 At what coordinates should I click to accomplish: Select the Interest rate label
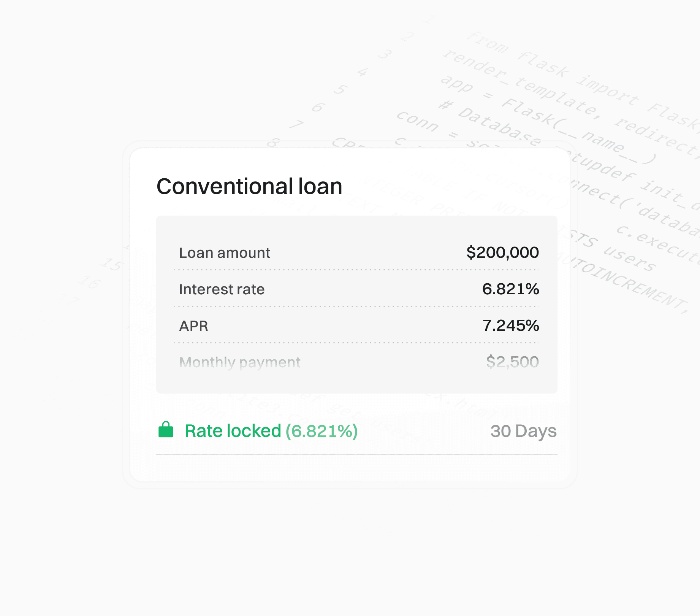point(222,289)
